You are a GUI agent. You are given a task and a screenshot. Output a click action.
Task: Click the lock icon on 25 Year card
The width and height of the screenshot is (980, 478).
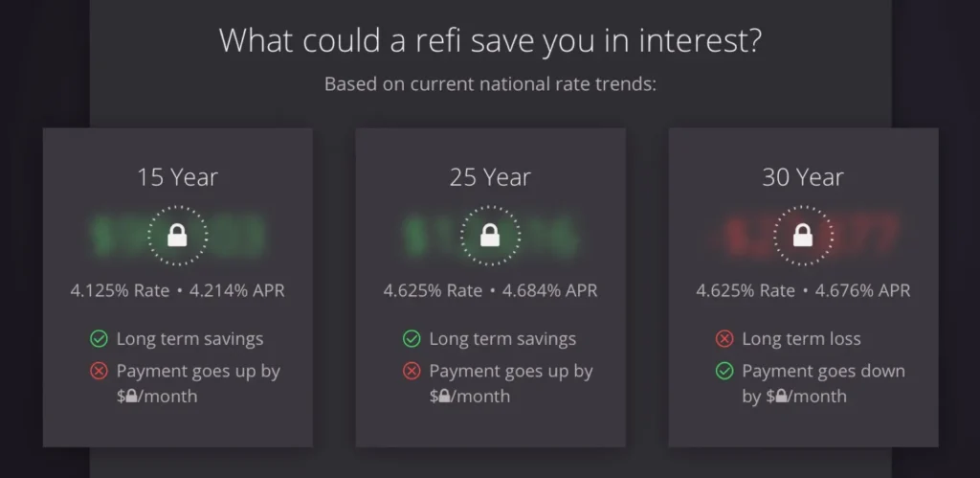(490, 235)
